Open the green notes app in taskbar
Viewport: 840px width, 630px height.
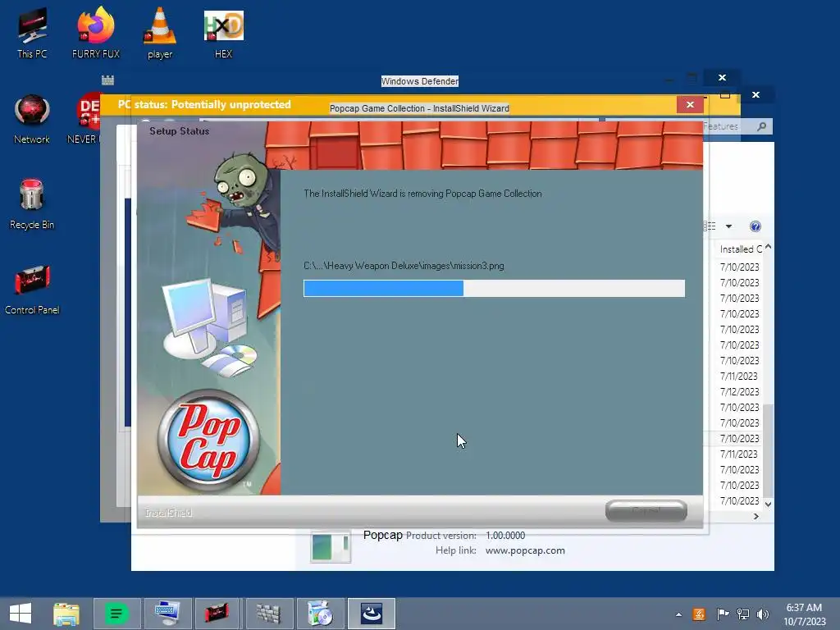[x=116, y=614]
